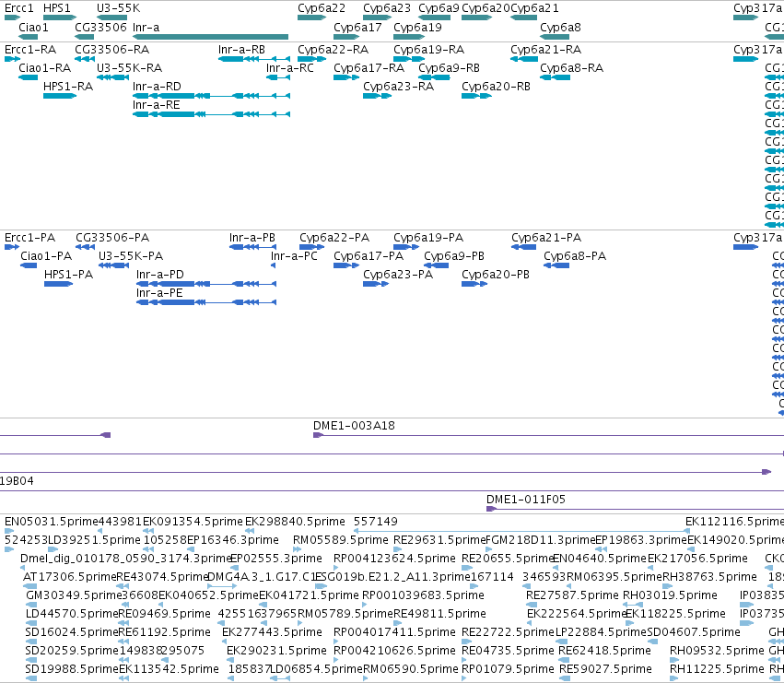Open the Cyp6a22-RA transcript
784x683 pixels.
click(311, 59)
